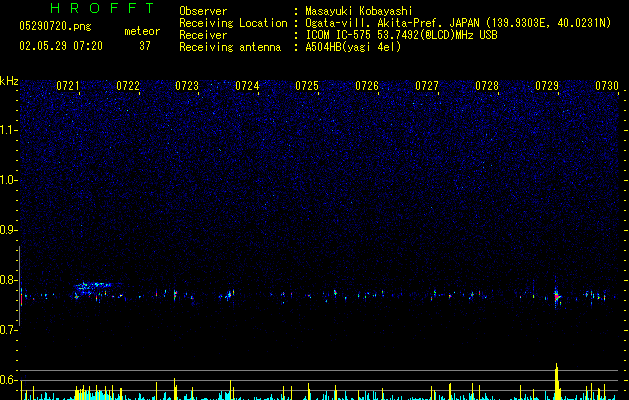
Task: Click the 0.6 kHz axis label
Action: [8, 380]
